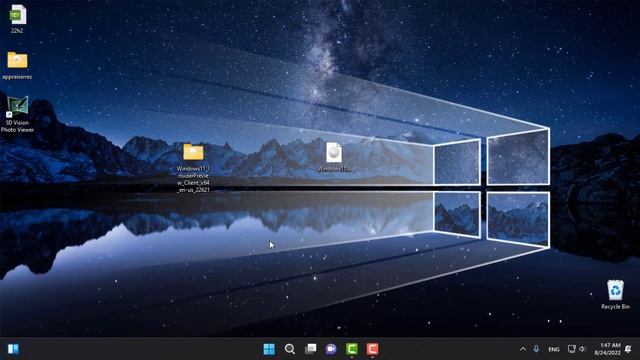Show hidden system tray icons
640x360 pixels.
[523, 349]
